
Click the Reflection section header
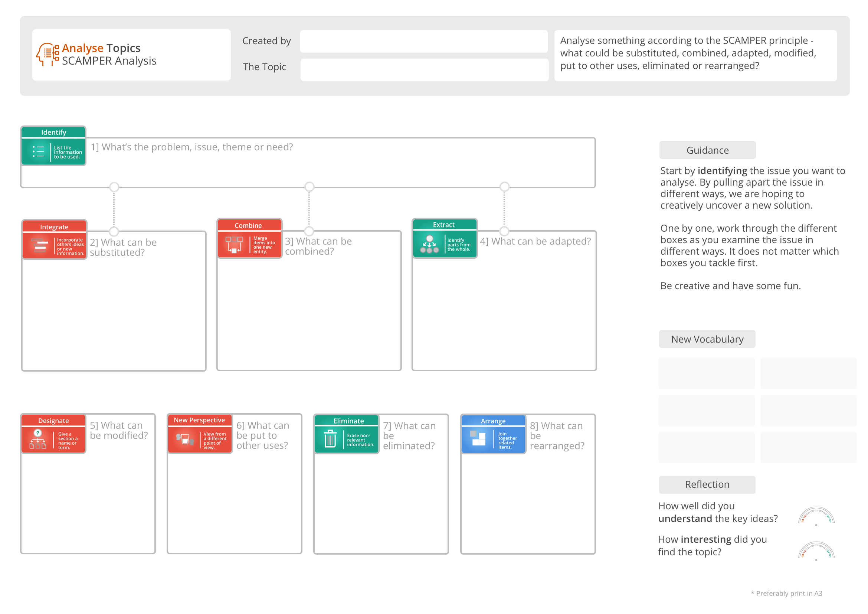707,484
